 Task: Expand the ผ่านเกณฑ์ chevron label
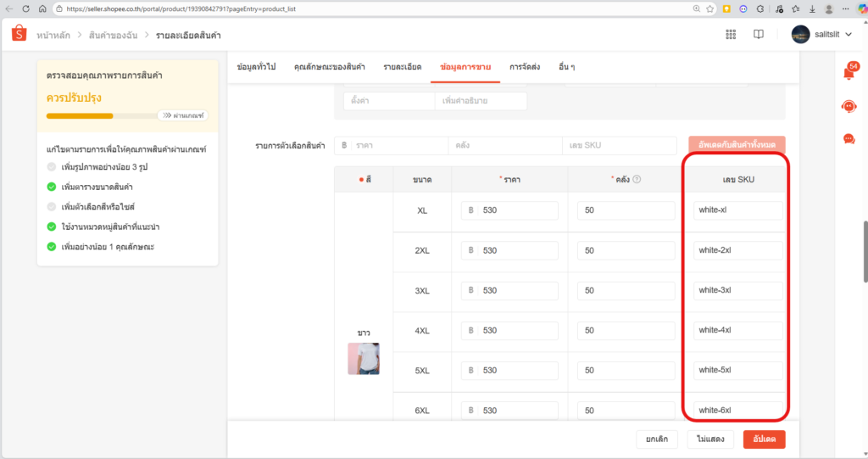click(x=182, y=115)
